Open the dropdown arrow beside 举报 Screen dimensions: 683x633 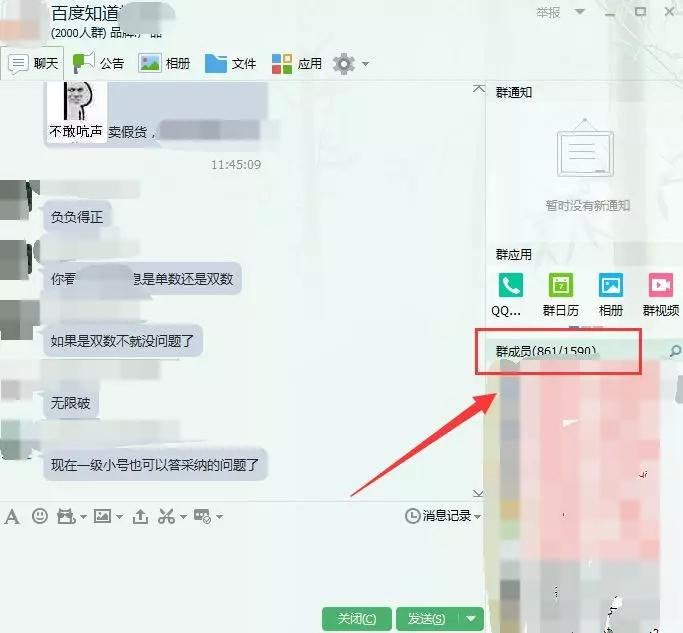click(580, 12)
